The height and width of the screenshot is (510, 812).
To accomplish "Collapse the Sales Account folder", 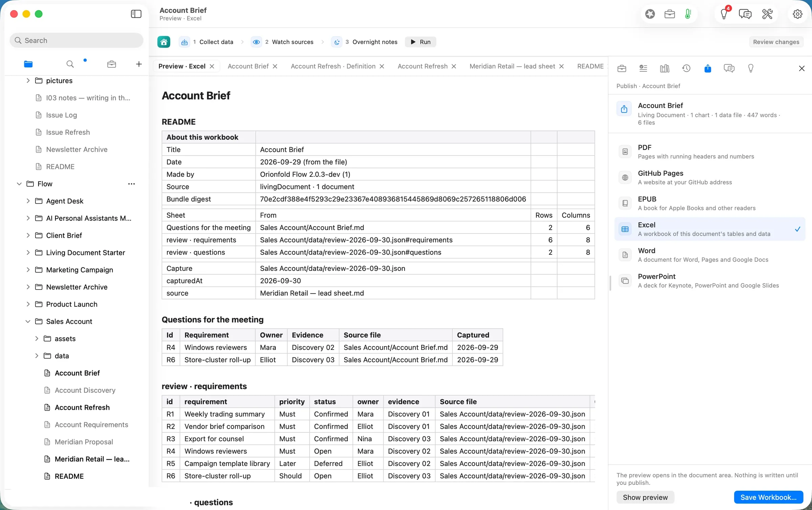I will 28,321.
